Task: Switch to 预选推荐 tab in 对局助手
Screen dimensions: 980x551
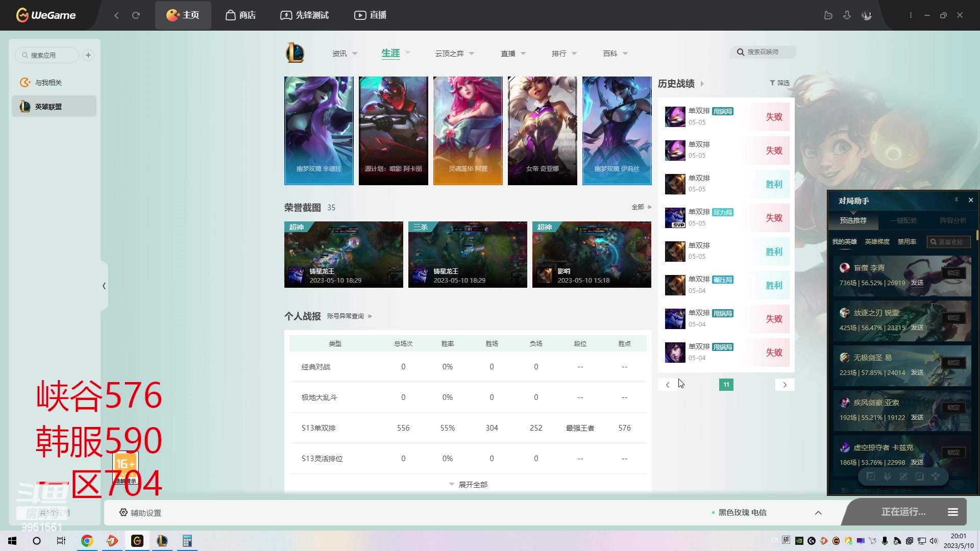Action: coord(853,220)
